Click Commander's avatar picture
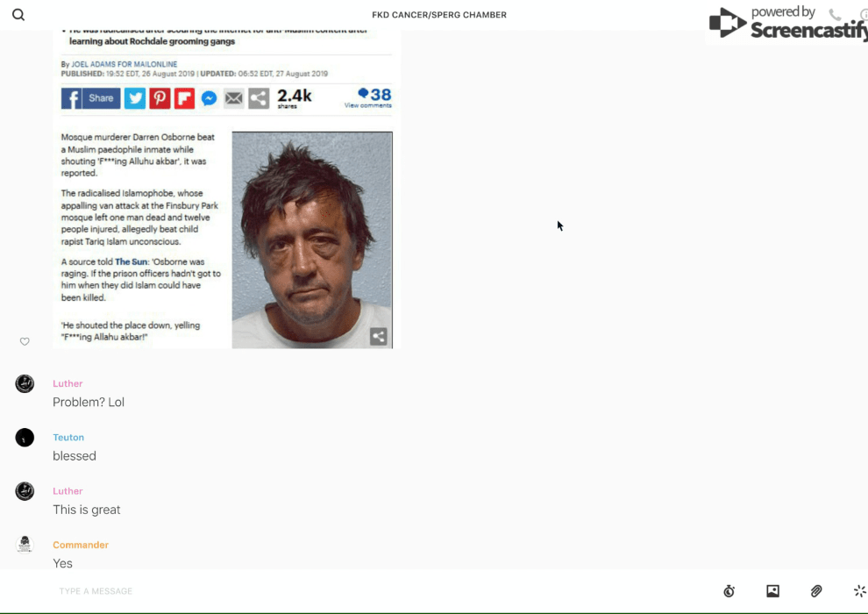This screenshot has width=868, height=614. (25, 545)
